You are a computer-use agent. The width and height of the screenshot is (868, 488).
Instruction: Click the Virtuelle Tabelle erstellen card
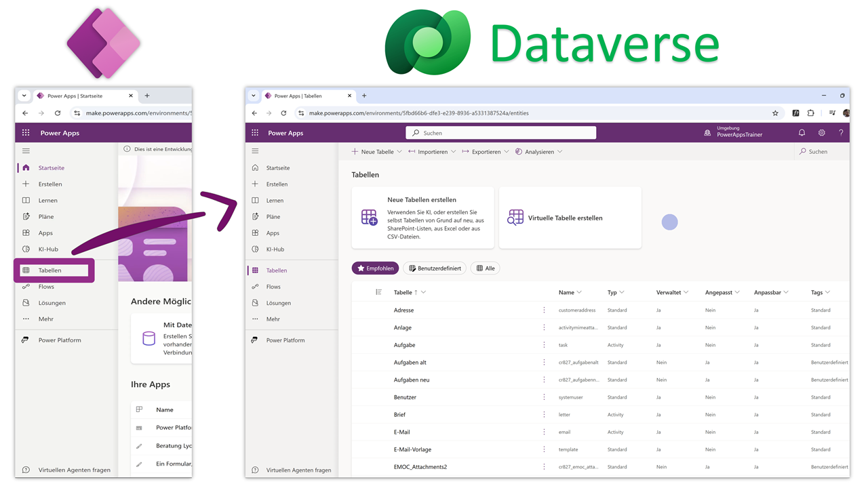click(x=570, y=218)
